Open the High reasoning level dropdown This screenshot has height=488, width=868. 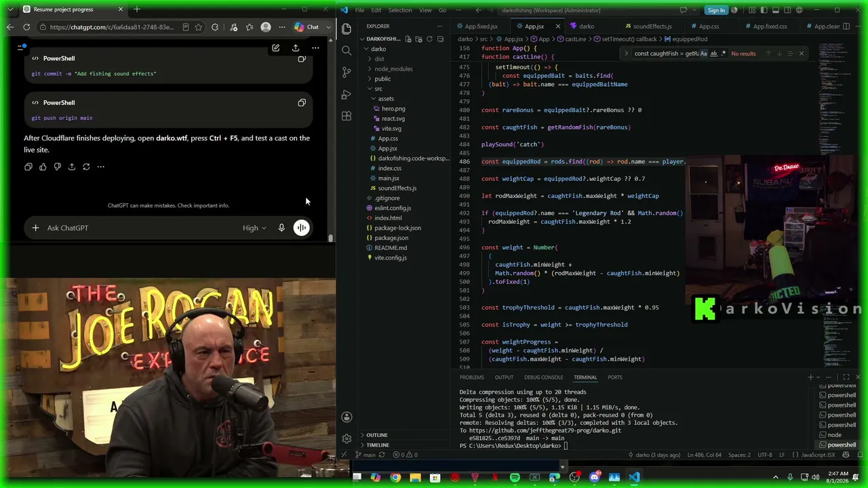point(254,228)
